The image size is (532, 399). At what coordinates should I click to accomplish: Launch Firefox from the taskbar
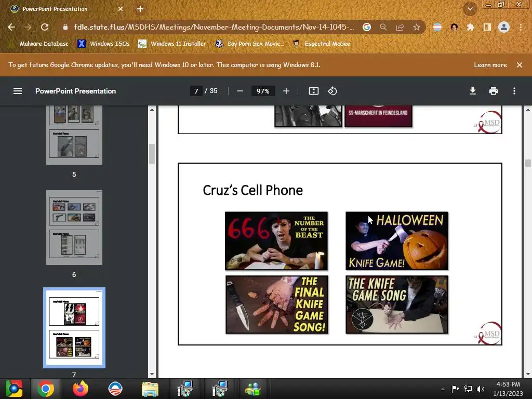pyautogui.click(x=81, y=389)
